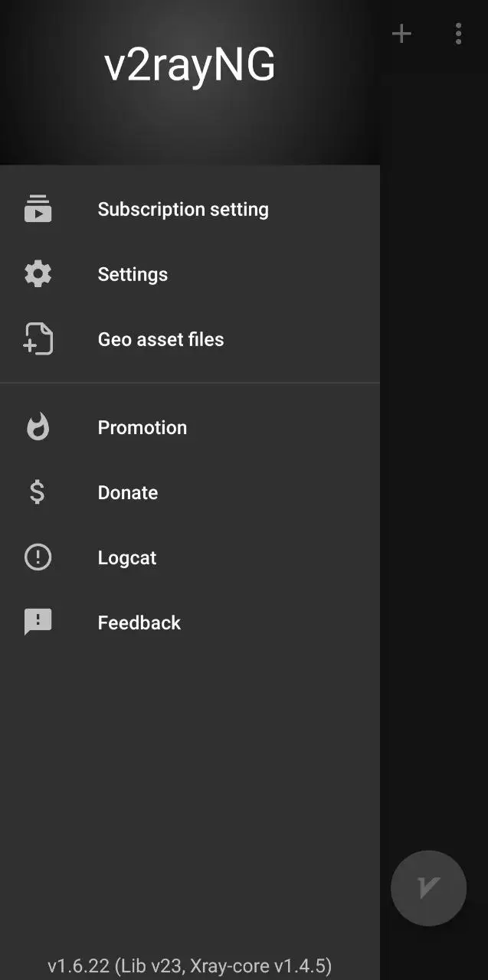Tap the v1.6.22 version text
The width and height of the screenshot is (488, 980).
coord(190,965)
